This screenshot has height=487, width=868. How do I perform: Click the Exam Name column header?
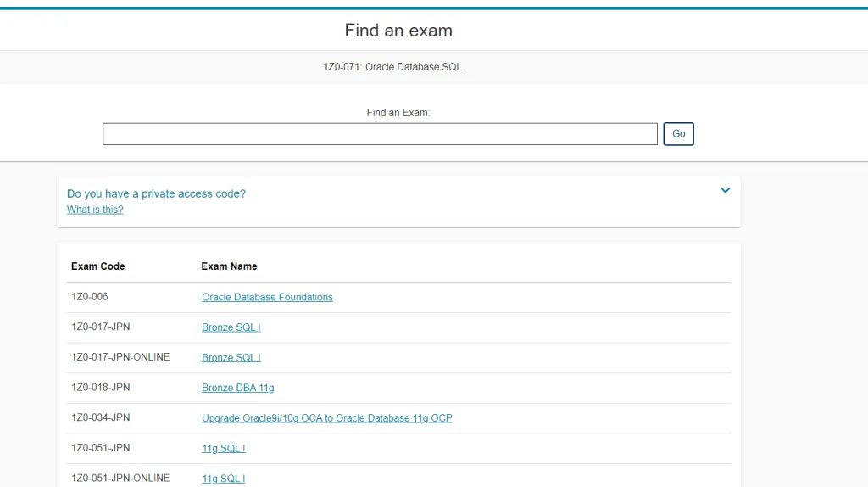coord(229,266)
